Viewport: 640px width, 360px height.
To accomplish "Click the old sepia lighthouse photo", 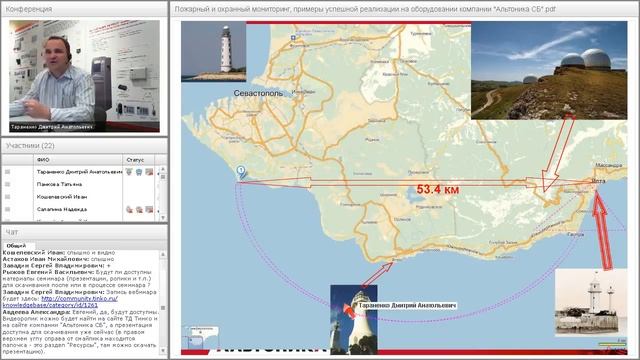I will coord(591,302).
